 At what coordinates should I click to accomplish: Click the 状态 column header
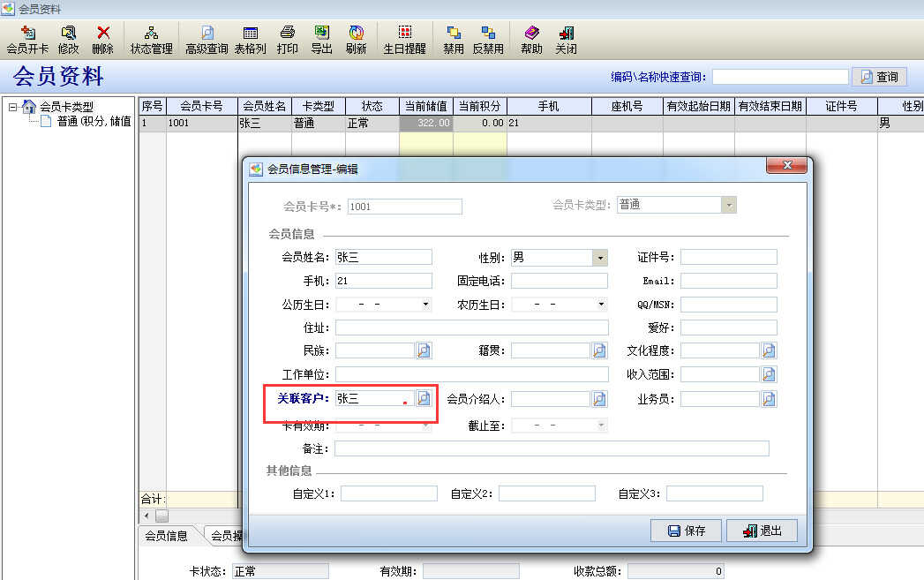click(372, 106)
